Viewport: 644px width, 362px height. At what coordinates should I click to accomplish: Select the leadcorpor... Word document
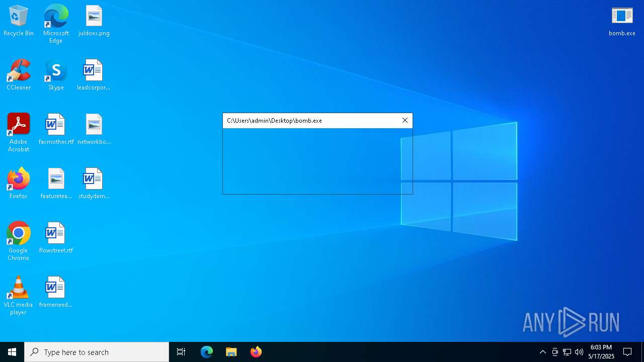[x=94, y=75]
